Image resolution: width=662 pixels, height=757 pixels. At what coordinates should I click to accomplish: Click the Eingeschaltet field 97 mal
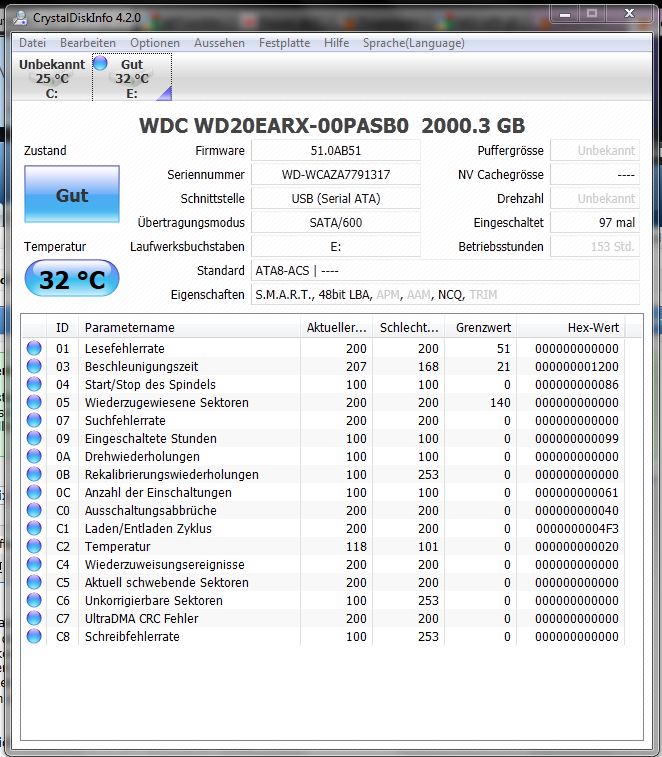tap(595, 223)
